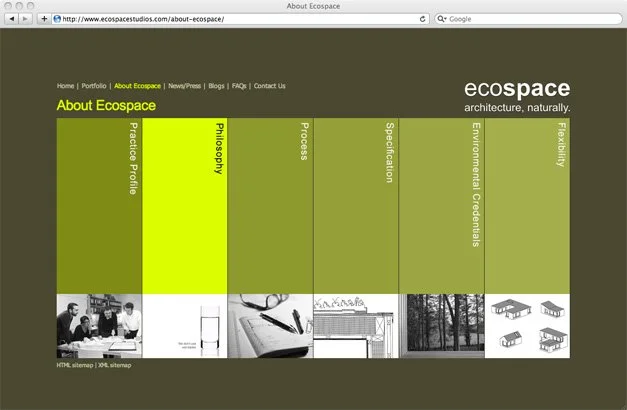627x410 pixels.
Task: Click the Google search field
Action: point(528,19)
